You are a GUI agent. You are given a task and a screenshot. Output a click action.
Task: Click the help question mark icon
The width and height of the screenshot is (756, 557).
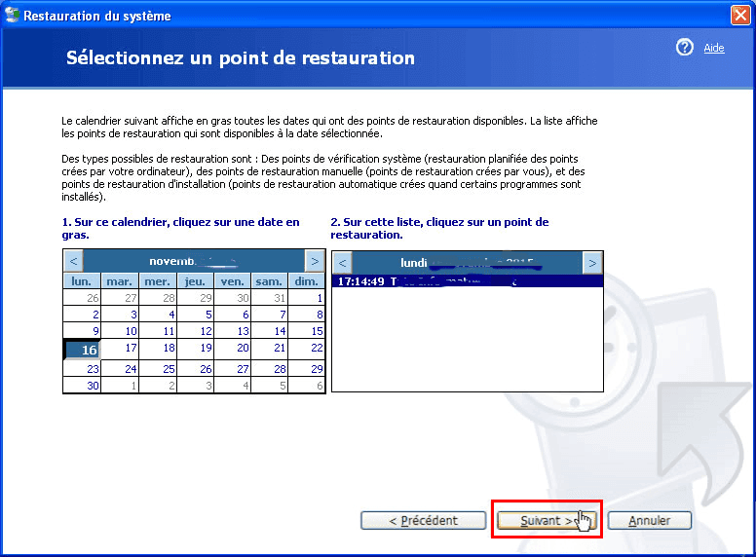[x=684, y=47]
